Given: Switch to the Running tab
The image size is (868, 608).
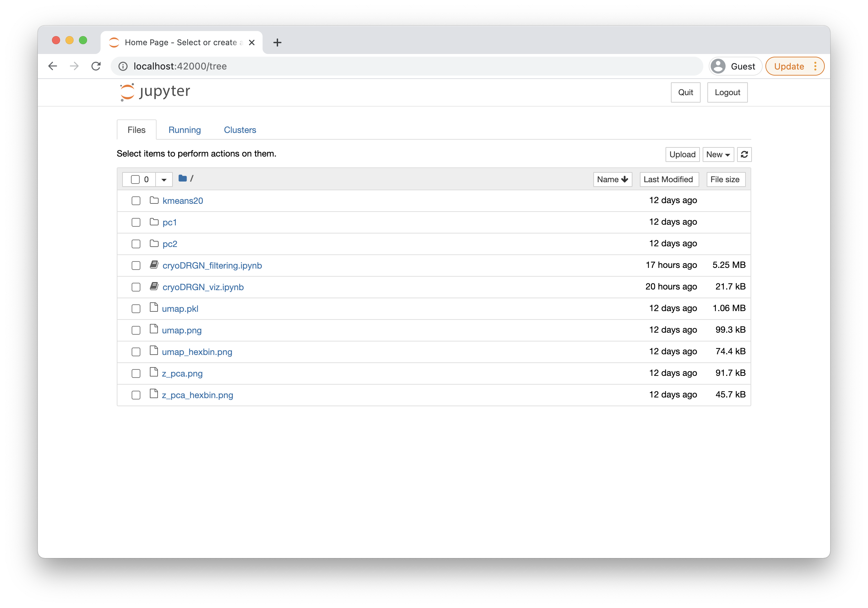Looking at the screenshot, I should [x=185, y=130].
